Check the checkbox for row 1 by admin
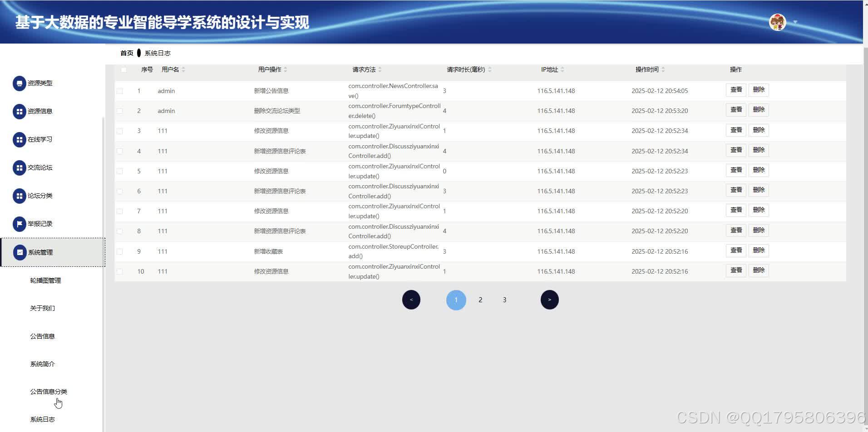868x432 pixels. [120, 91]
